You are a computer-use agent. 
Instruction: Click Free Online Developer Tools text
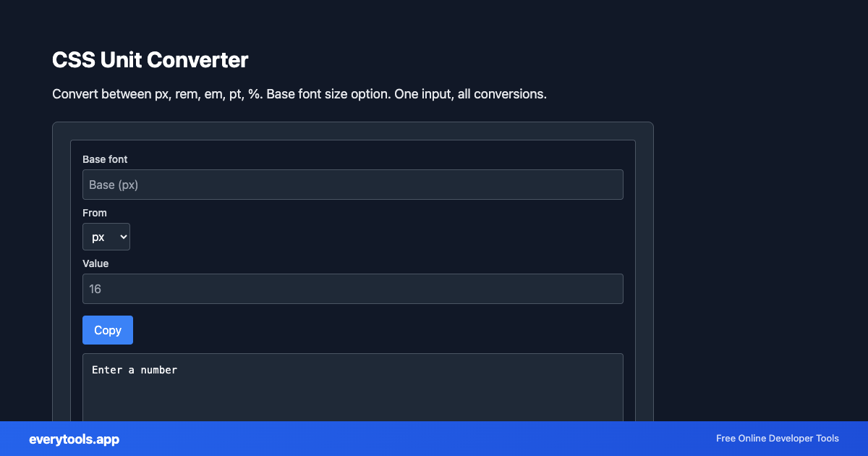point(778,439)
